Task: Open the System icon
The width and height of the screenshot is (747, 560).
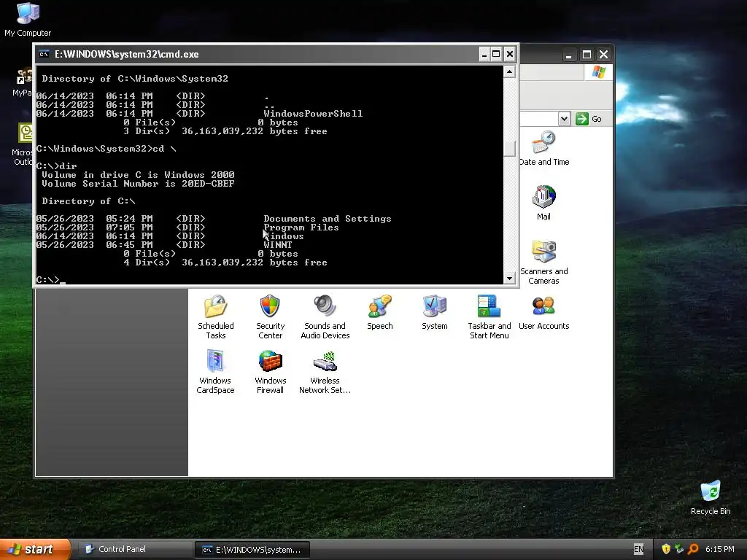Action: click(435, 312)
